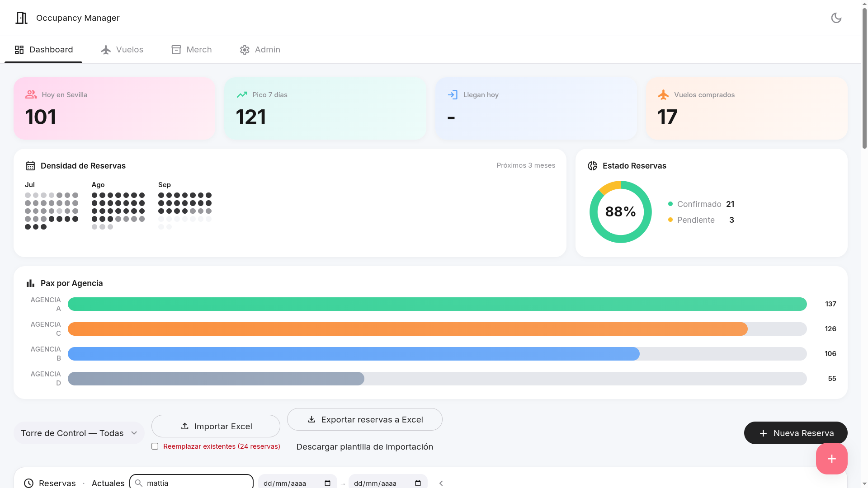The width and height of the screenshot is (868, 488).
Task: Click the plane icon in Vuelos comprados card
Action: click(663, 94)
